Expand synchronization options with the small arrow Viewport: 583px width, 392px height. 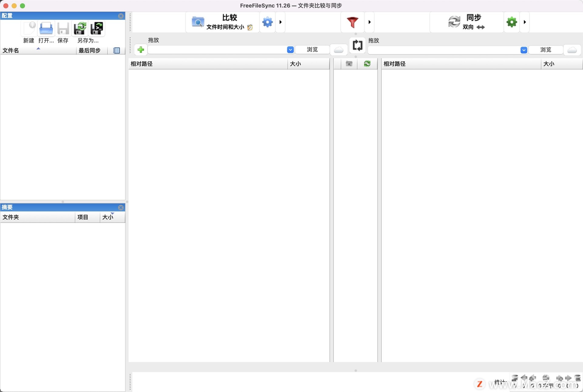(x=524, y=22)
